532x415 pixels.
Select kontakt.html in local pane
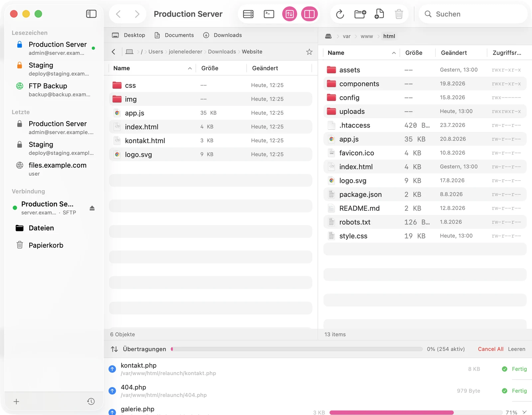pyautogui.click(x=210, y=141)
